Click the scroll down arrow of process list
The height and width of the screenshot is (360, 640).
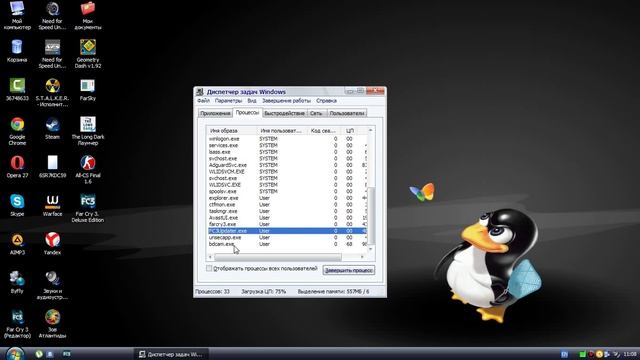(371, 249)
